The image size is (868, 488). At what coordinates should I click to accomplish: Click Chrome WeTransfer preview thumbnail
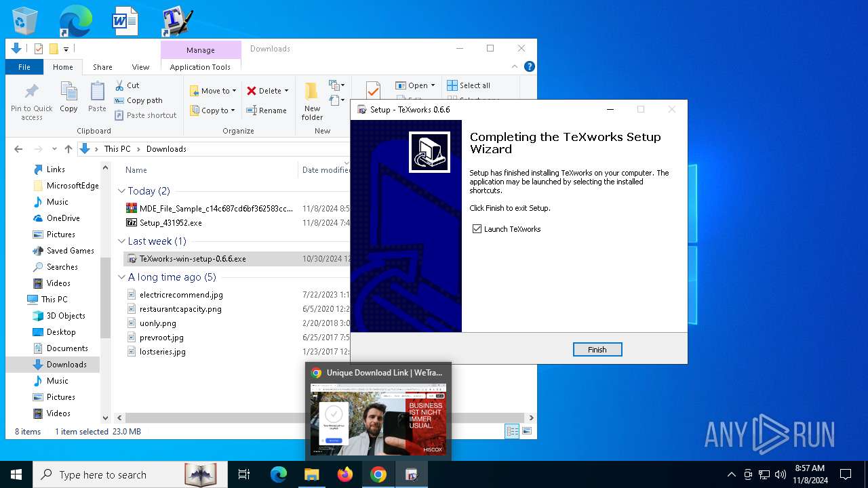tap(378, 420)
